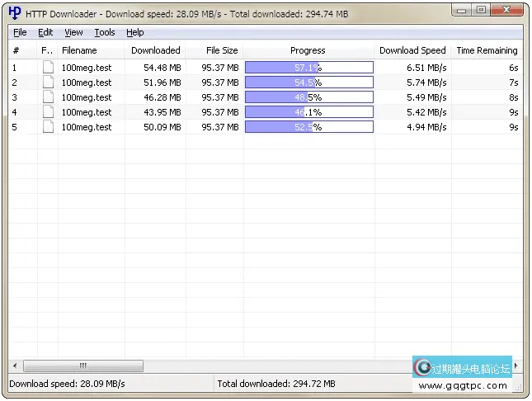Click the file icon in row 4
Viewport: 532px width, 401px height.
coord(48,112)
